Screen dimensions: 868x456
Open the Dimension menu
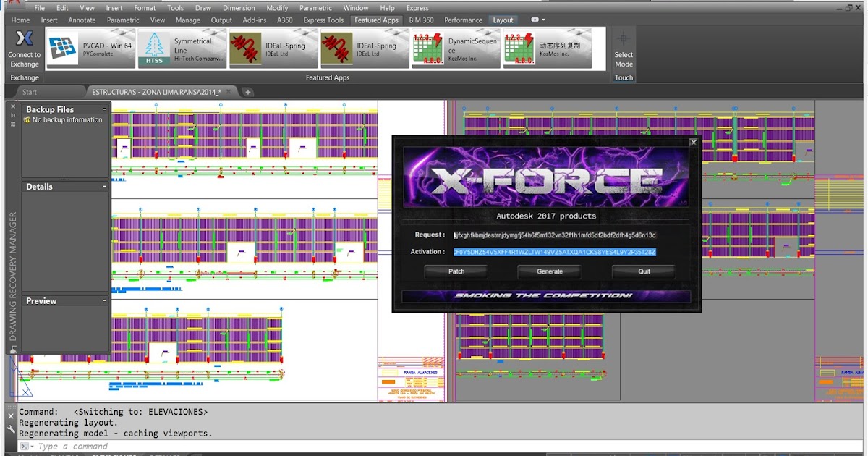pos(239,8)
